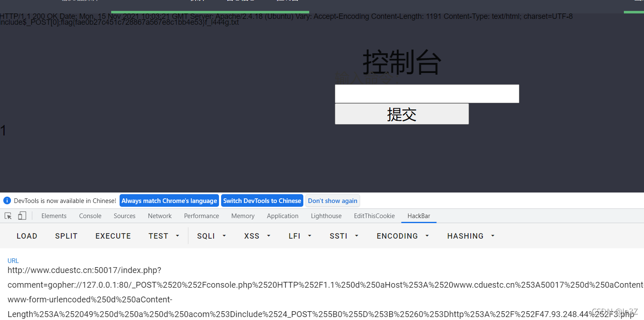Viewport: 644px width, 320px height.
Task: Select the Application tab
Action: (x=283, y=216)
